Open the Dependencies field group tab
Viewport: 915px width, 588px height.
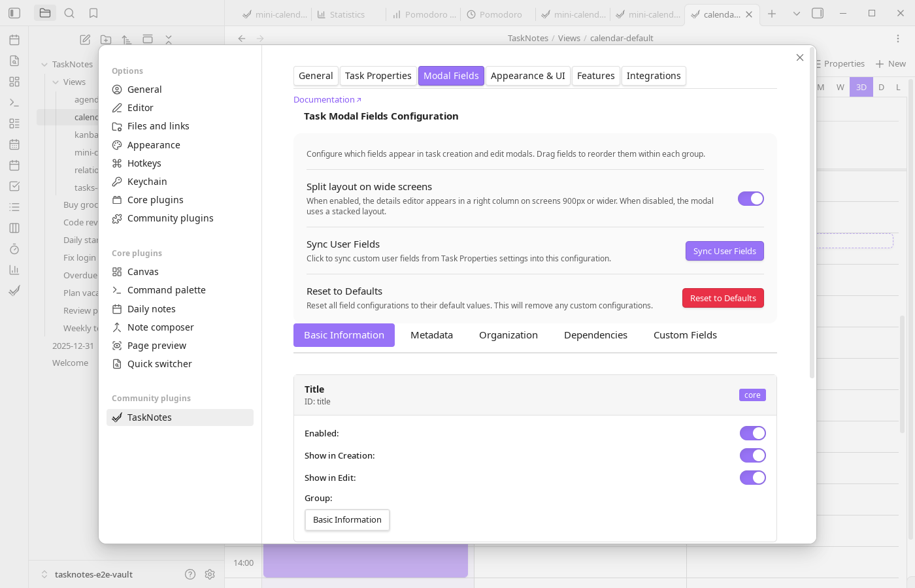pos(595,335)
